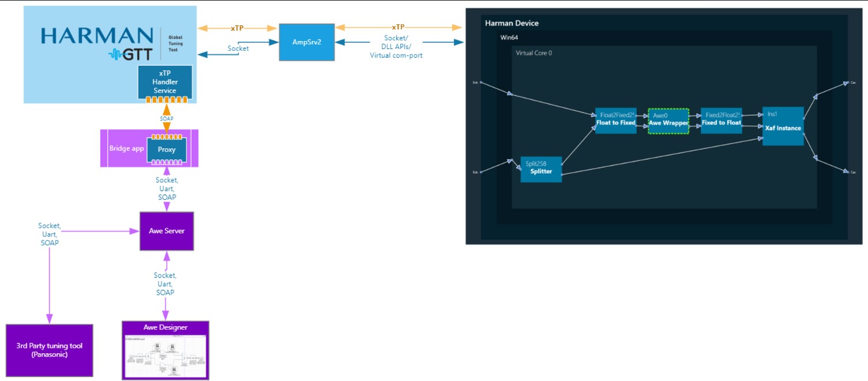Click the 'Ins1' label in Xaf Instance
868x381 pixels.
pyautogui.click(x=772, y=114)
